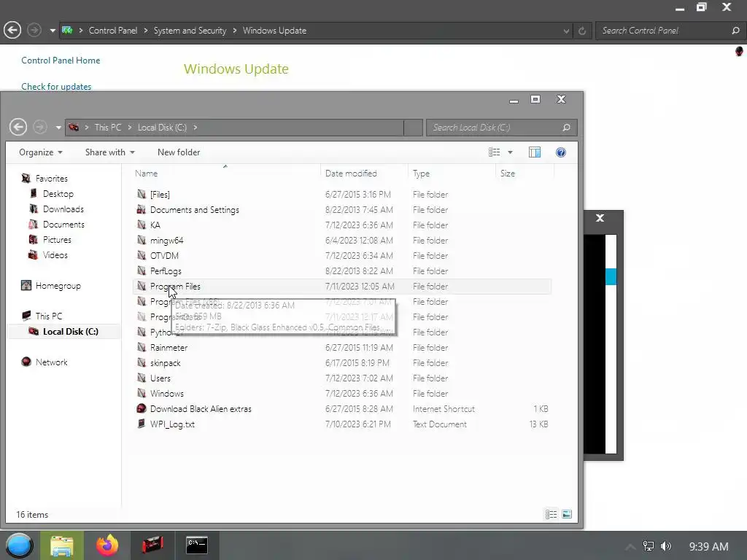
Task: Click Local Disk (C:) breadcrumb in address bar
Action: pos(162,127)
